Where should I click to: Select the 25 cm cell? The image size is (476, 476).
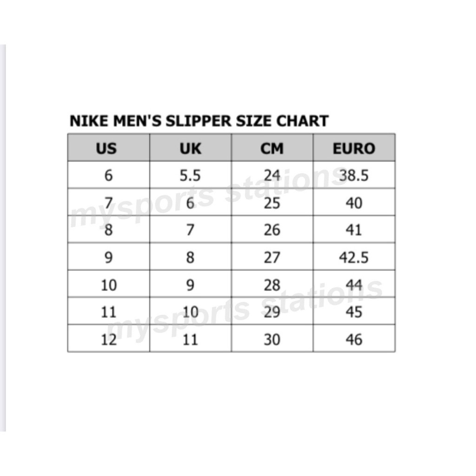[x=272, y=203]
